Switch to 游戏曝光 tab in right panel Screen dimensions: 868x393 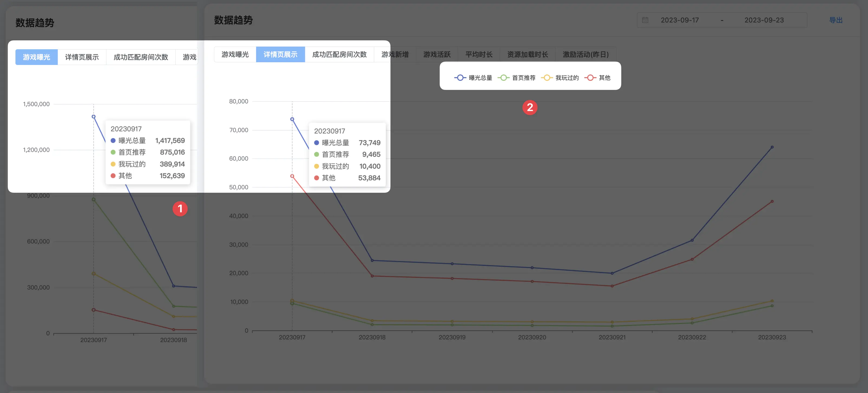coord(235,54)
